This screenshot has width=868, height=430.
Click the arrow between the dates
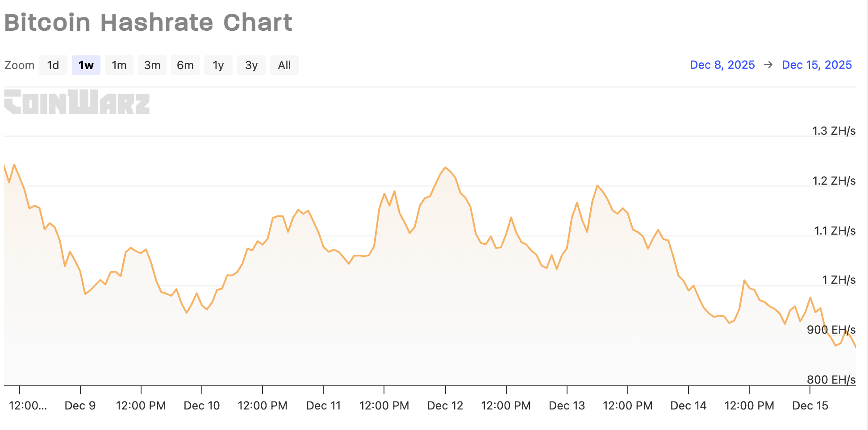tap(768, 65)
